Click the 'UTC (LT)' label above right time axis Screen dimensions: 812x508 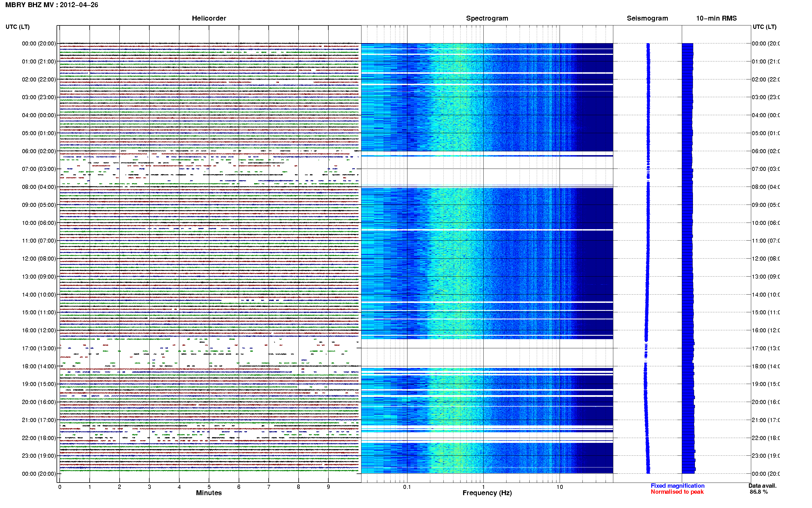[764, 27]
